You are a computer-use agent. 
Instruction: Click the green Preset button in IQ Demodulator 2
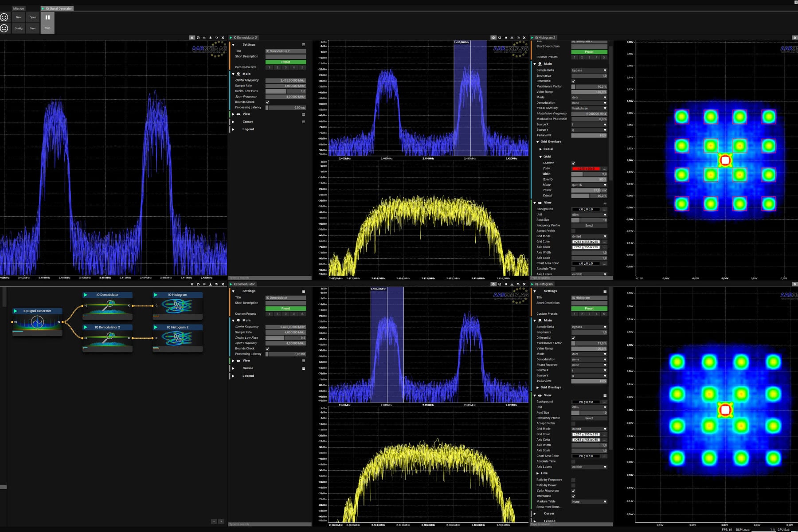(285, 62)
